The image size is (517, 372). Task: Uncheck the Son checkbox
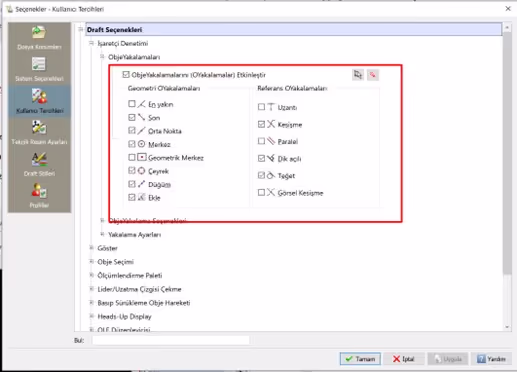click(x=132, y=117)
